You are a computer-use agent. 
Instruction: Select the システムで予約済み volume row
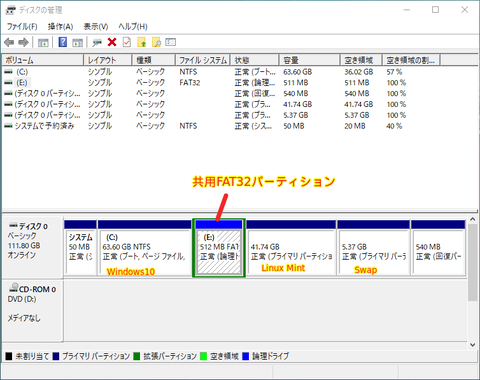tap(220, 126)
